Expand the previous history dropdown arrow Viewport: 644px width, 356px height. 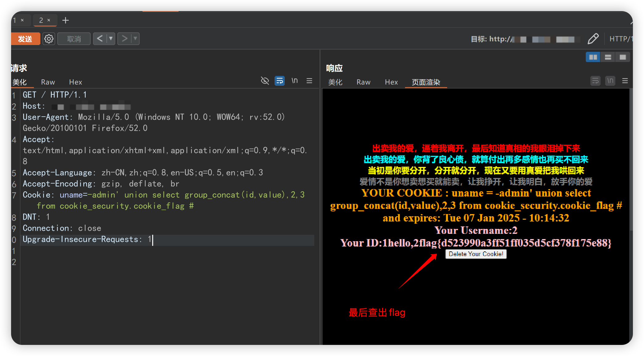(x=111, y=39)
